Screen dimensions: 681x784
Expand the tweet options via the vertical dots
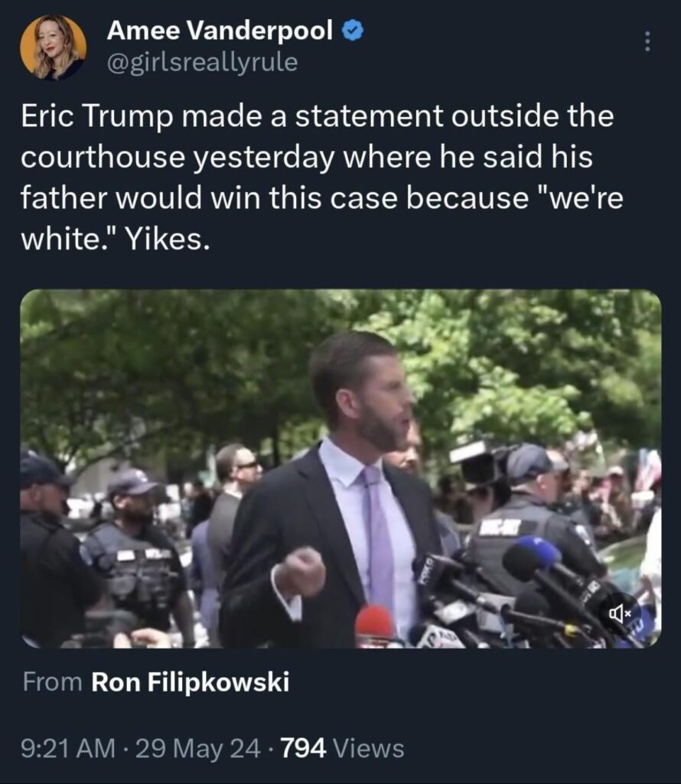(x=647, y=42)
